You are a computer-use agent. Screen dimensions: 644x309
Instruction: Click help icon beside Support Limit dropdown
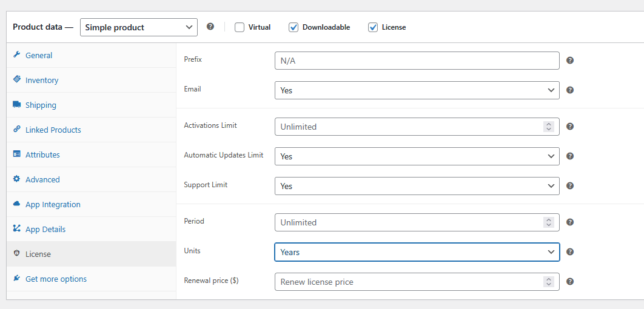570,186
